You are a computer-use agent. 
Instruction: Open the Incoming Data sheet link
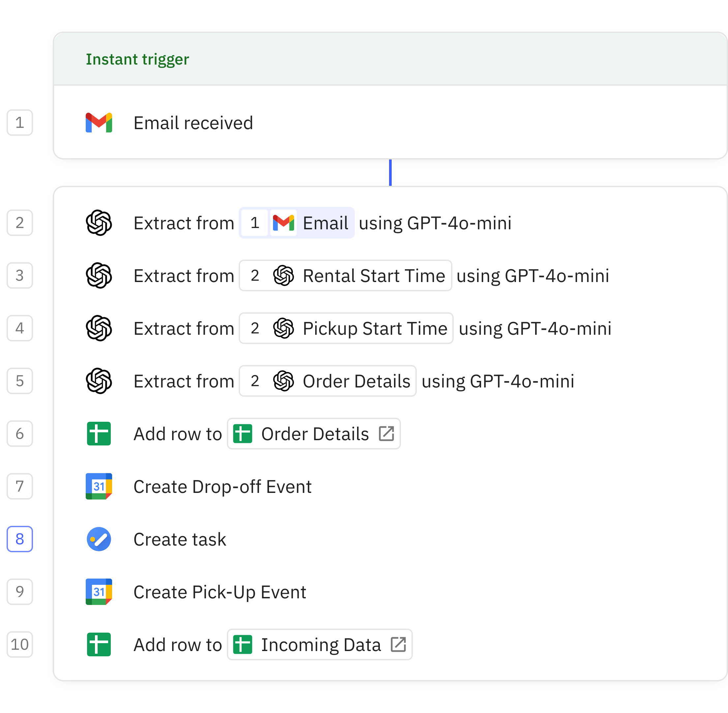click(320, 644)
